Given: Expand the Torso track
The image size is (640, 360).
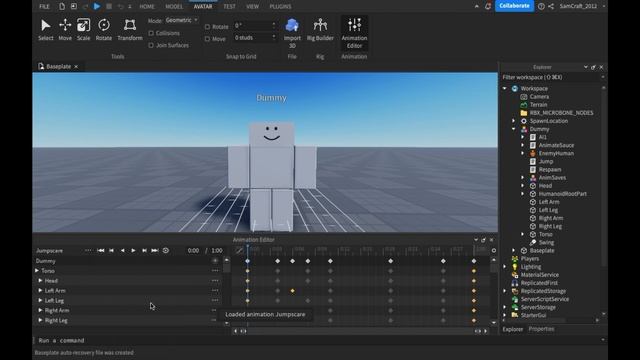Looking at the screenshot, I should [37, 271].
